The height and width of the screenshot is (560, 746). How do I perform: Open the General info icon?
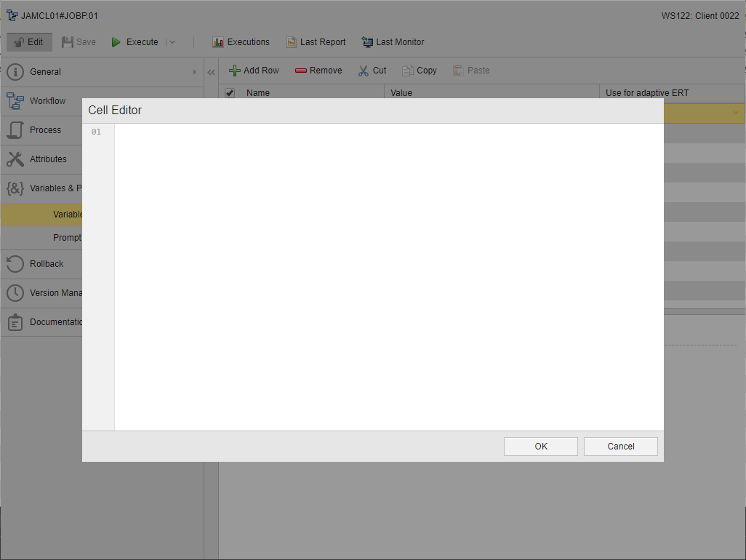point(15,72)
